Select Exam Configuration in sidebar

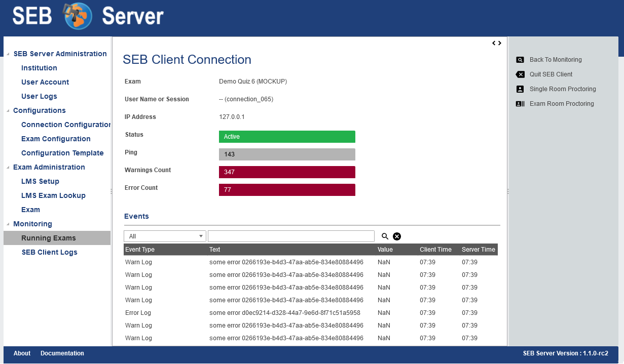point(56,139)
